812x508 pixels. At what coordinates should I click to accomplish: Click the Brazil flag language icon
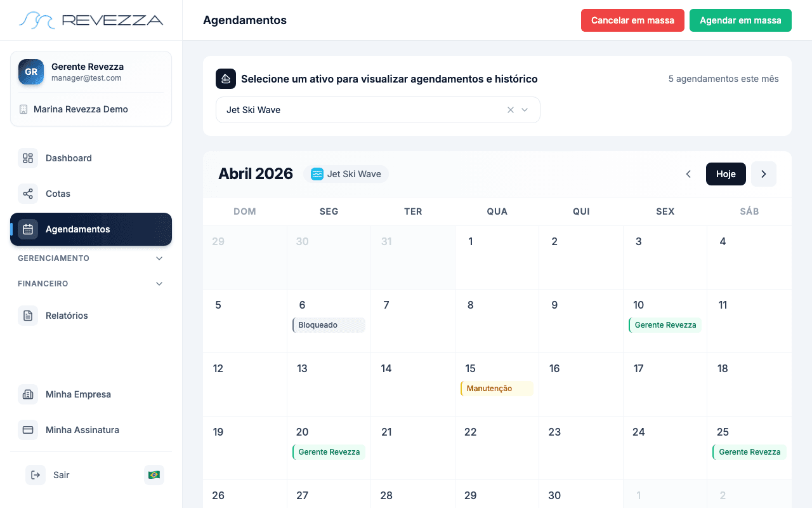[x=154, y=475]
